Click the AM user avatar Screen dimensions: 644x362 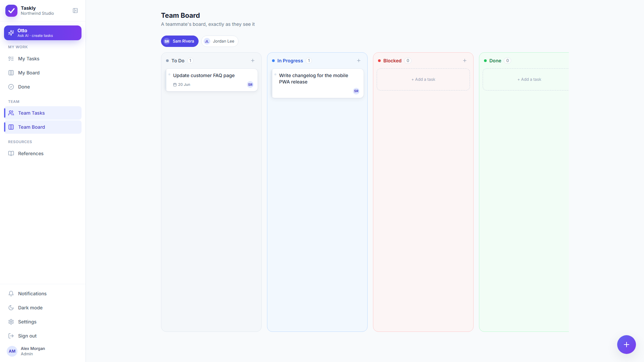click(x=12, y=351)
